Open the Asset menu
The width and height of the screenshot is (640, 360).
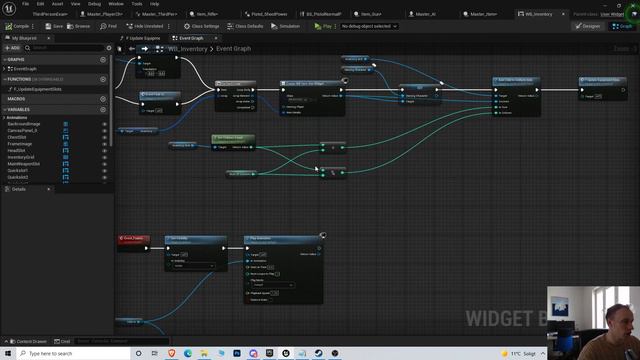coord(57,4)
